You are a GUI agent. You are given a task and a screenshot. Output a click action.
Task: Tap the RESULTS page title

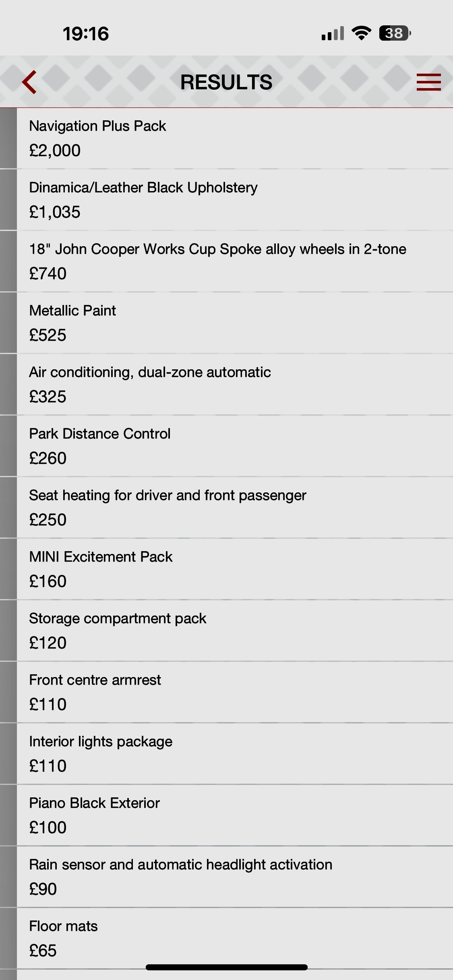pos(226,82)
